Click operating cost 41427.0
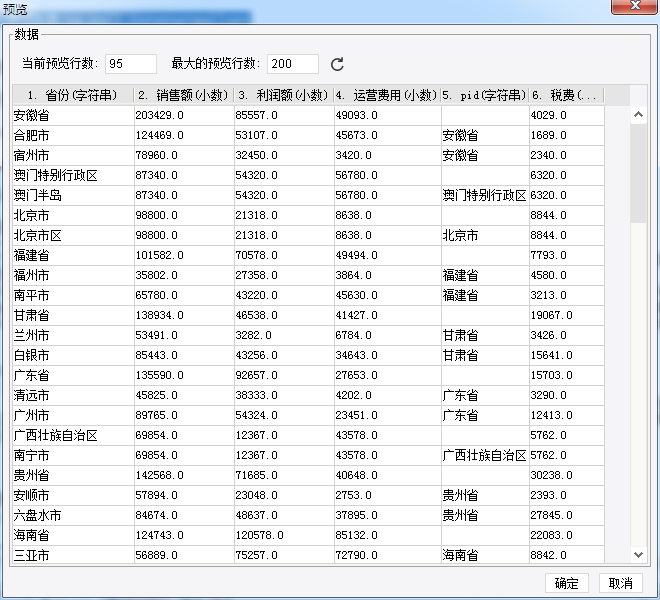Screen dimensions: 660x600 [388, 315]
